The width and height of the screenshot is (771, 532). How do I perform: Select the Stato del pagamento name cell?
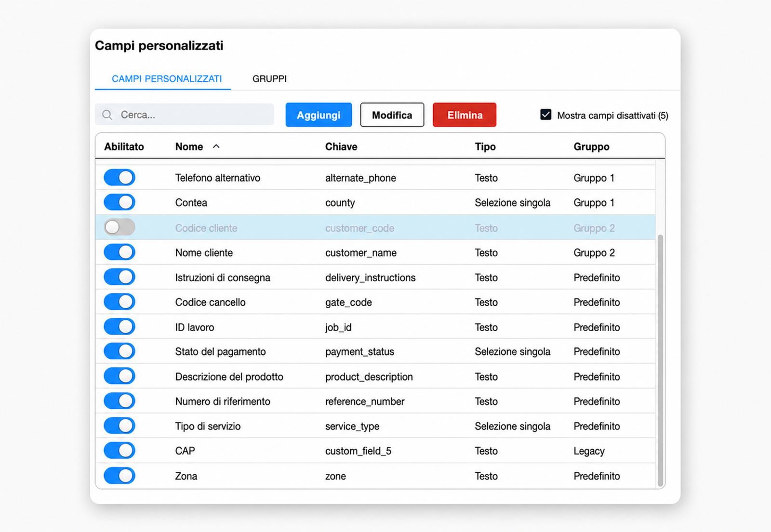click(x=220, y=351)
